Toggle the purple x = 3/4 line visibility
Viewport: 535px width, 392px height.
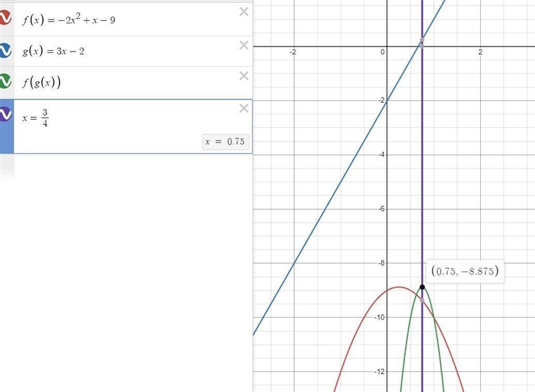click(x=5, y=114)
